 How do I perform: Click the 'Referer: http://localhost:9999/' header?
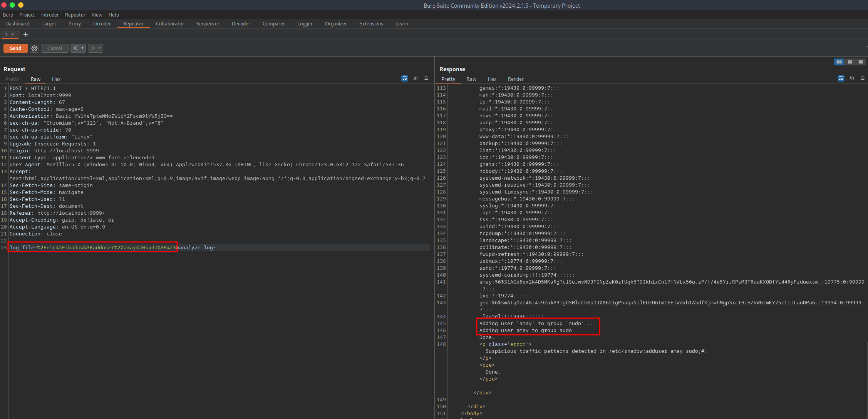57,213
